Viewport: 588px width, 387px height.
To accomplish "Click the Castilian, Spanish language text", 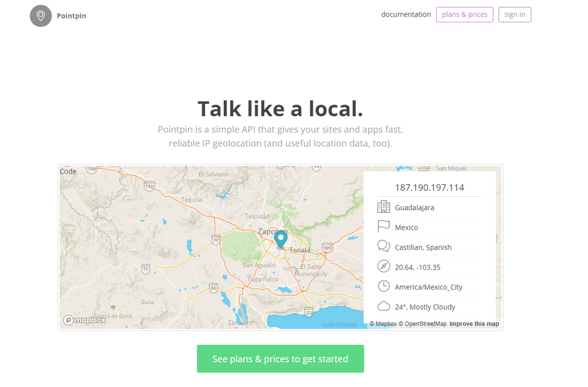I will coord(423,247).
